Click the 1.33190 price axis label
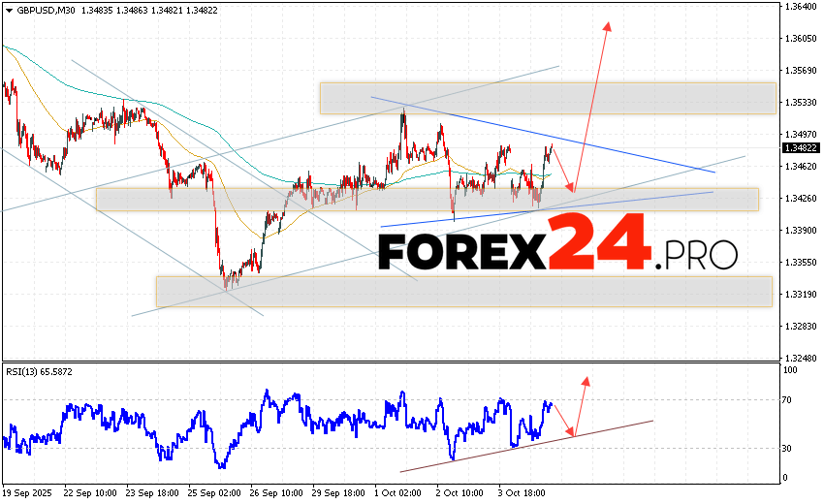 tap(800, 294)
